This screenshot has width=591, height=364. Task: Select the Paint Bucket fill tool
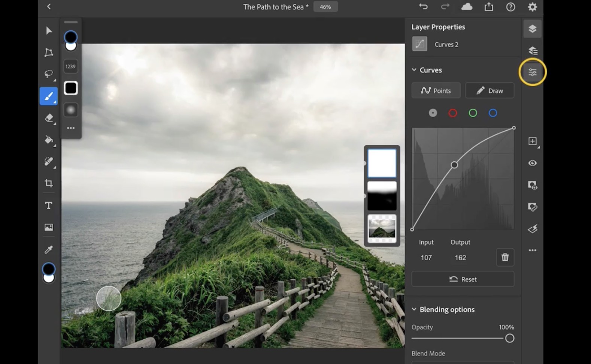[x=49, y=140]
